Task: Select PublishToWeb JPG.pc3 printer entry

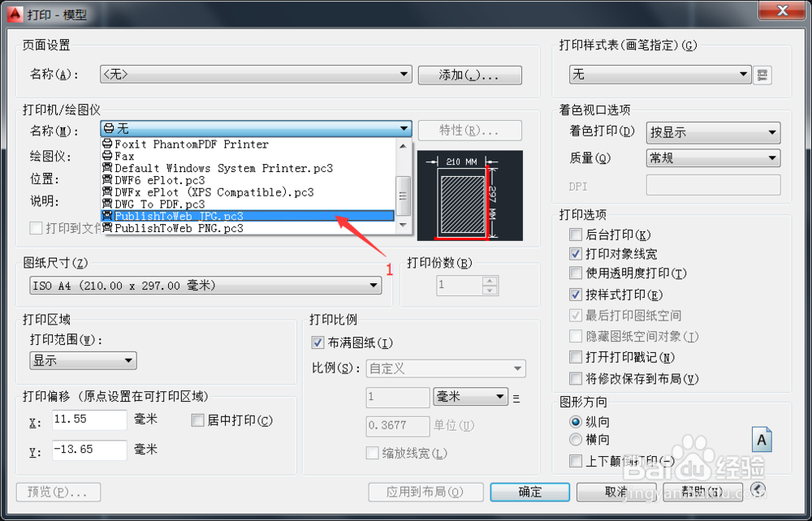Action: click(248, 216)
